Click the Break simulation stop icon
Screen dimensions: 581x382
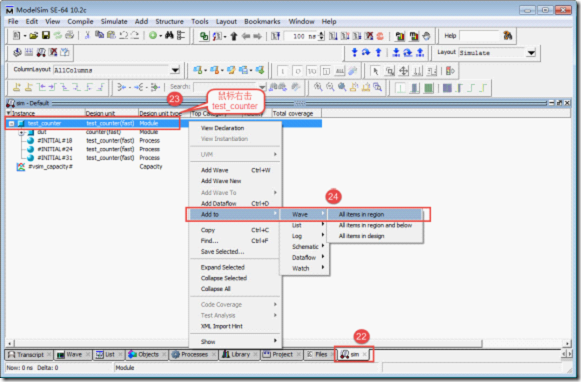[380, 36]
